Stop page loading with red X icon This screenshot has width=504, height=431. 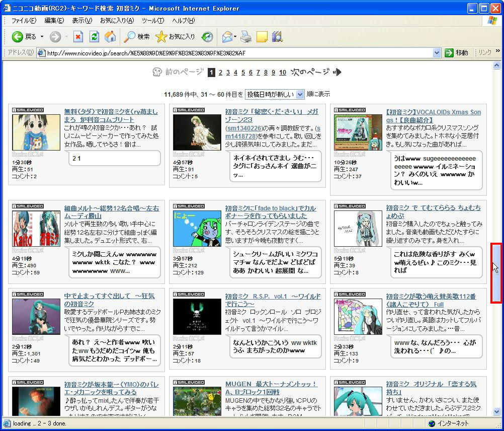(x=78, y=37)
